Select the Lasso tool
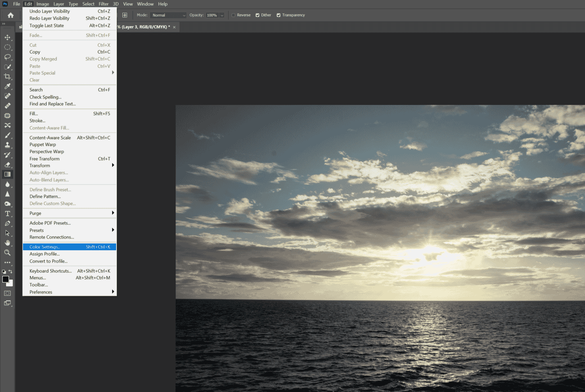Image resolution: width=585 pixels, height=392 pixels. click(x=8, y=57)
